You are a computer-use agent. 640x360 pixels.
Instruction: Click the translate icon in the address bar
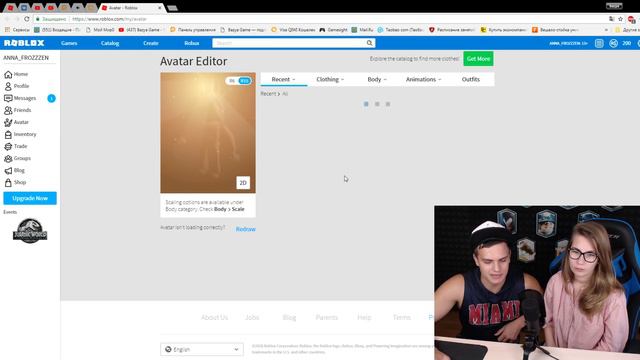coord(611,19)
